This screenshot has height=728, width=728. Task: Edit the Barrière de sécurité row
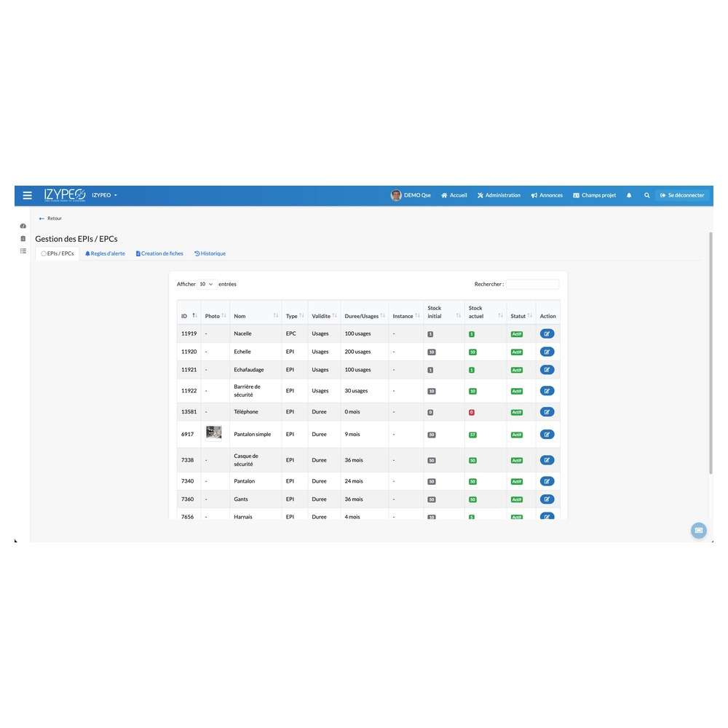point(547,391)
